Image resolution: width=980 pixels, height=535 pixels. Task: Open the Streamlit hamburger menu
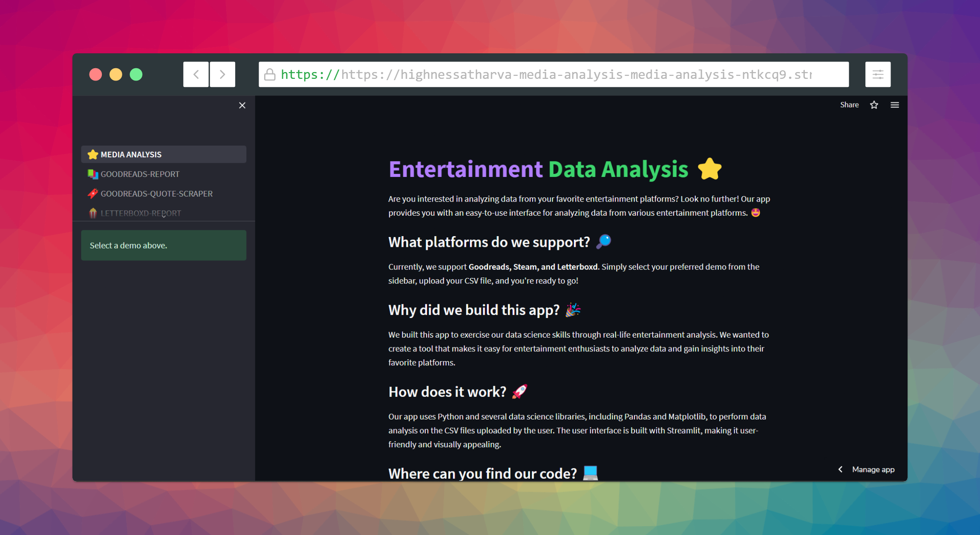click(x=895, y=105)
